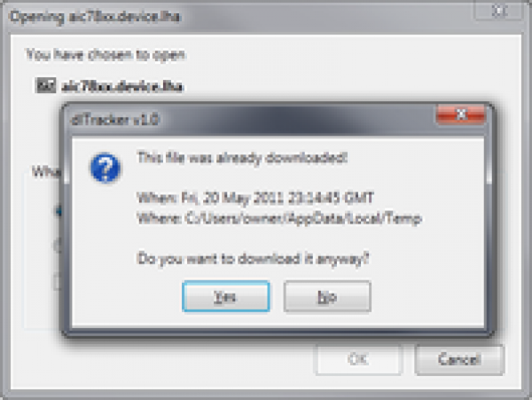
Task: Click the 'This file was already downloaded!' message
Action: pos(242,158)
